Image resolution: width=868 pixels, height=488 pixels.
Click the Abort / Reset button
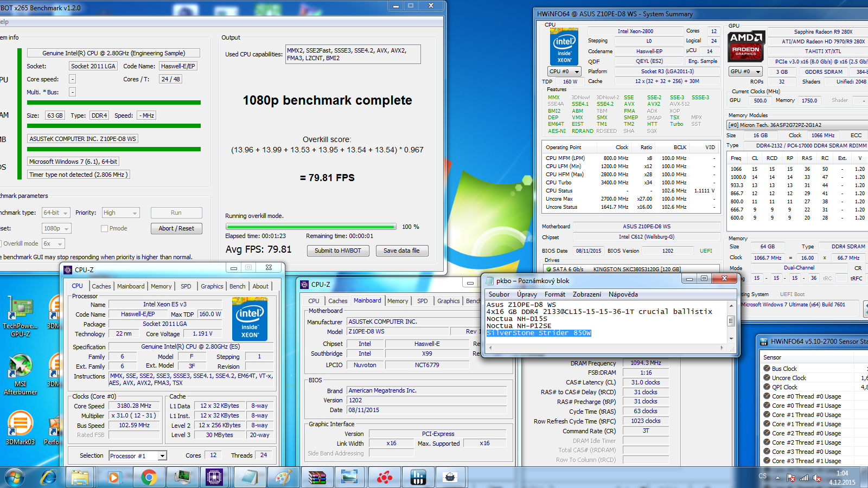pyautogui.click(x=176, y=228)
